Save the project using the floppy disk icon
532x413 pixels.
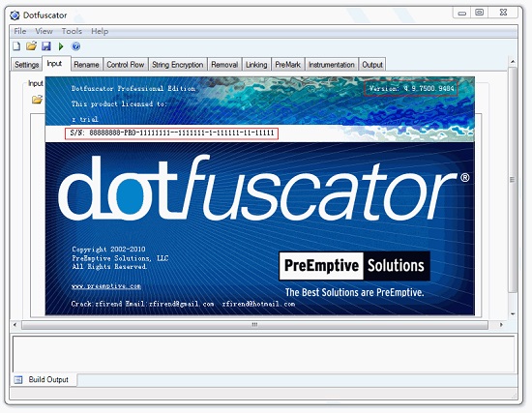(46, 46)
